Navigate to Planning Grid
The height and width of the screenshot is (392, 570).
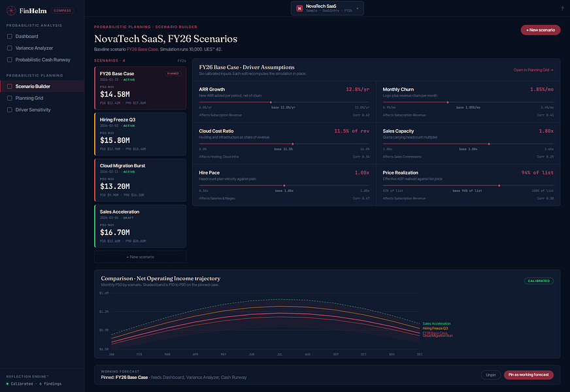point(42,98)
